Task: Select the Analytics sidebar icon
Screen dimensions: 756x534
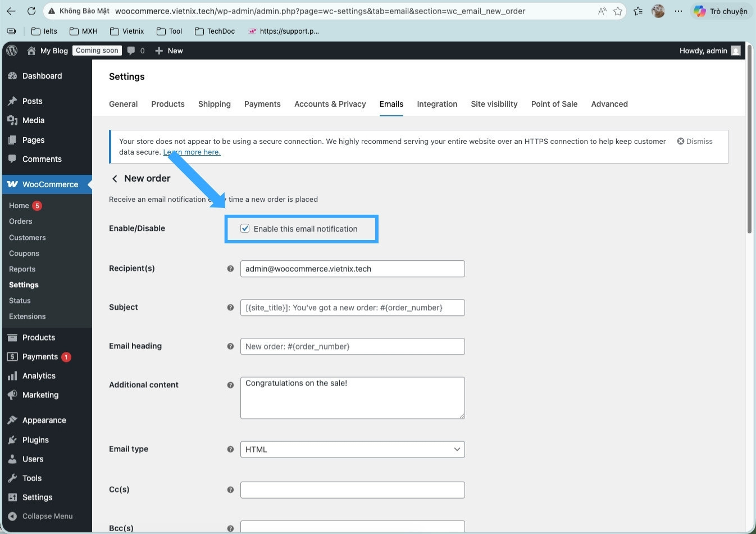Action: click(12, 375)
